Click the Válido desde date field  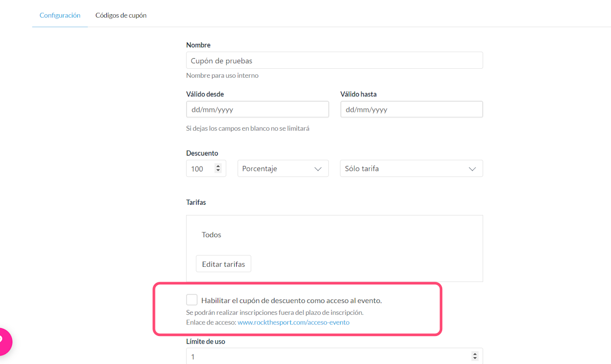point(257,109)
